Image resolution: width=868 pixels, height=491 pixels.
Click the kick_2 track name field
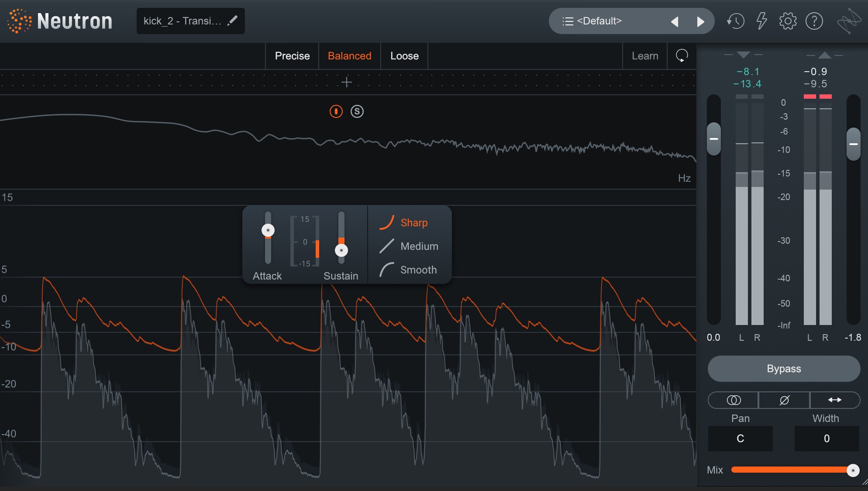click(190, 21)
